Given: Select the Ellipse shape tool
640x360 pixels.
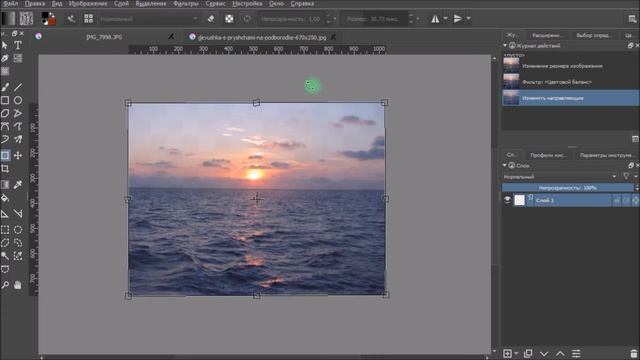Looking at the screenshot, I should click(x=18, y=100).
